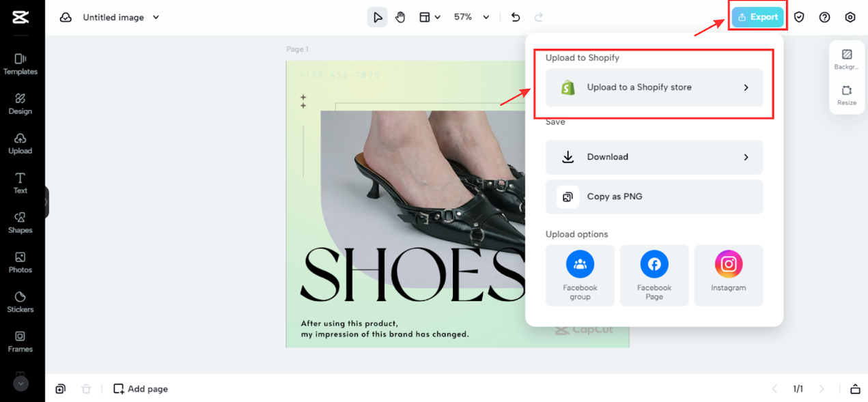The width and height of the screenshot is (868, 402).
Task: Choose Copy as PNG
Action: point(654,197)
